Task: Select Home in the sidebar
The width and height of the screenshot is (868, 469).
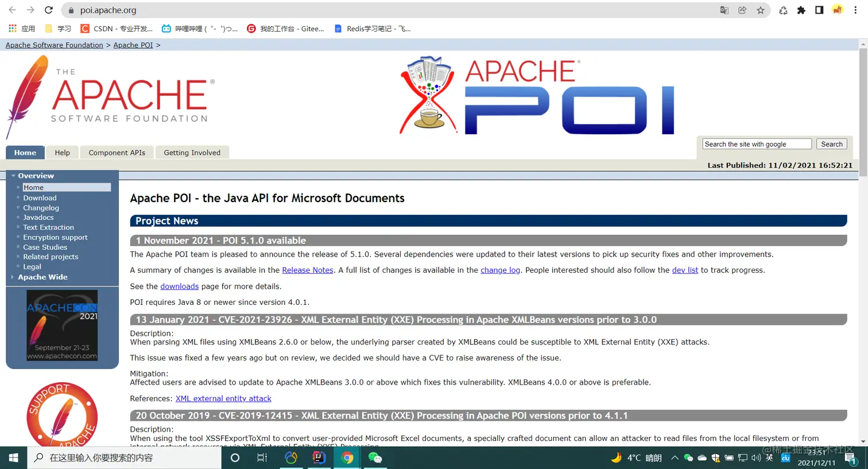Action: pyautogui.click(x=67, y=187)
